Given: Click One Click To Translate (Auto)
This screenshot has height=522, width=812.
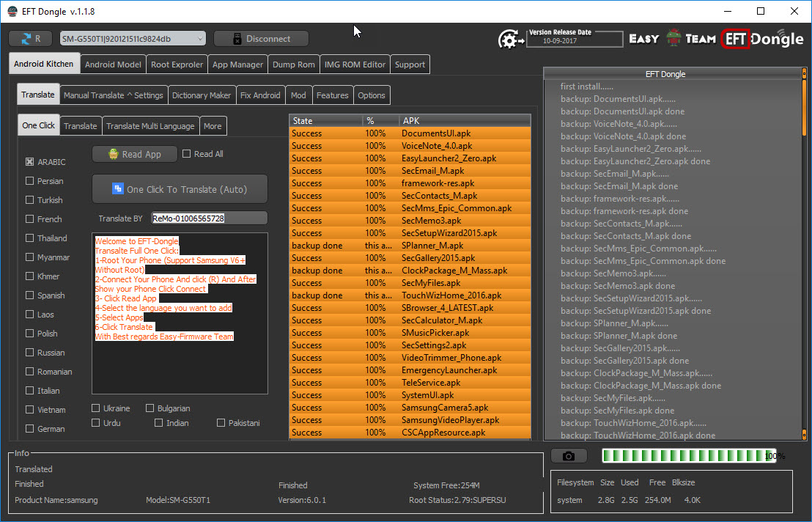Looking at the screenshot, I should [180, 189].
